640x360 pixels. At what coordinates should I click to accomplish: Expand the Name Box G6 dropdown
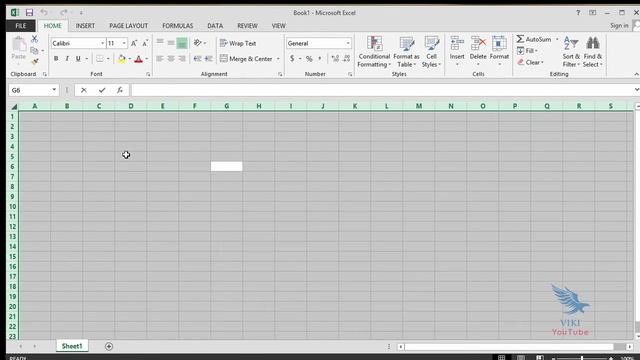click(54, 90)
